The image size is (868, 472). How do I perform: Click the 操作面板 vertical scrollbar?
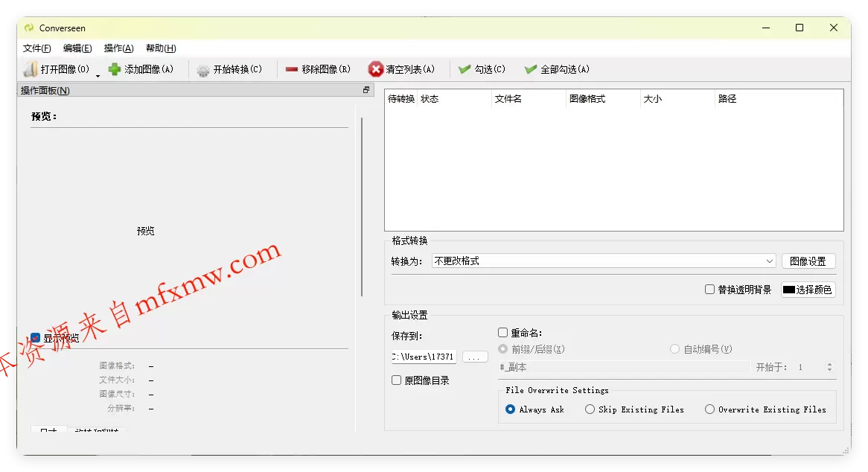coord(362,206)
